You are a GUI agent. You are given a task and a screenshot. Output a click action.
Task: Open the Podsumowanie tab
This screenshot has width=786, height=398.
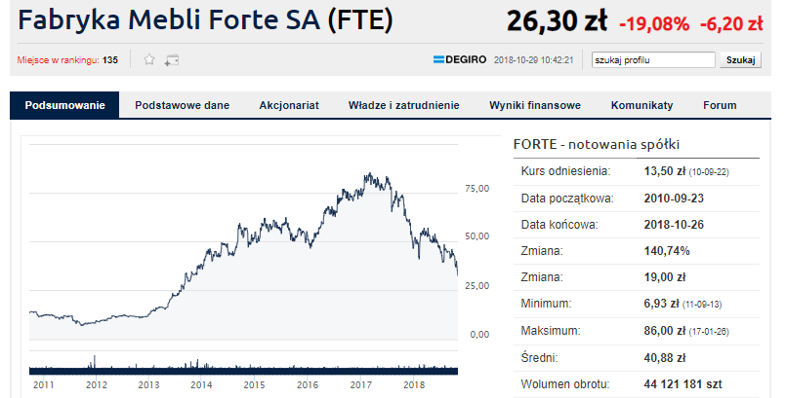click(x=65, y=105)
